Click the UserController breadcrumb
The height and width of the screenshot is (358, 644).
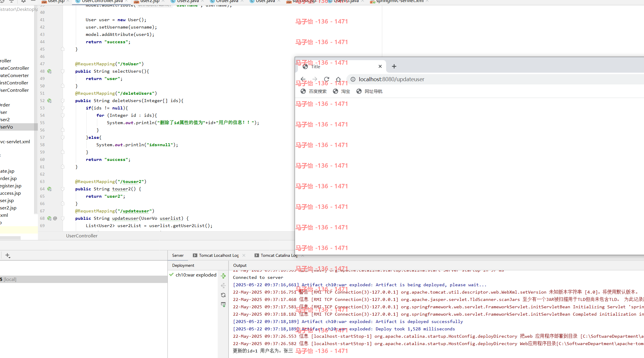tap(82, 236)
